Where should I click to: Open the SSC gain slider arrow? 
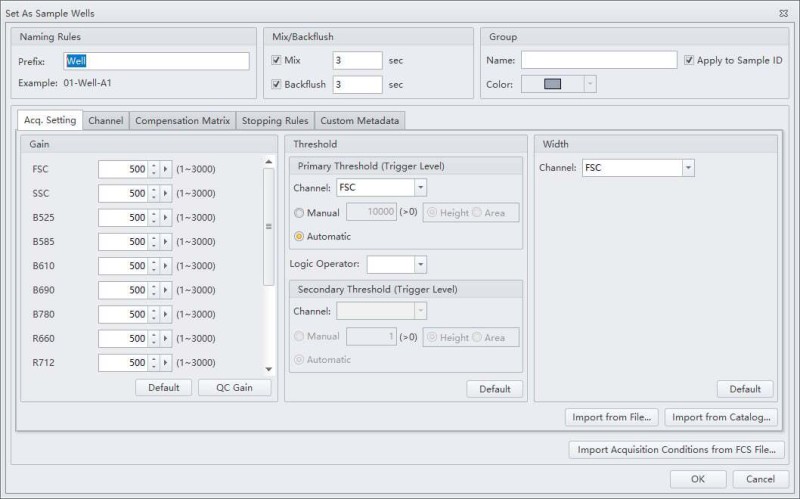pos(165,193)
